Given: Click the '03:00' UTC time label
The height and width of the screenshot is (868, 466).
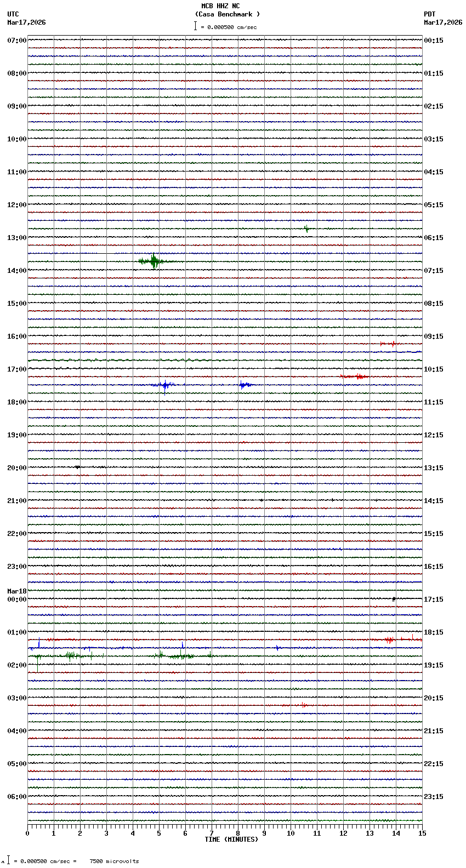Looking at the screenshot, I should coord(17,698).
